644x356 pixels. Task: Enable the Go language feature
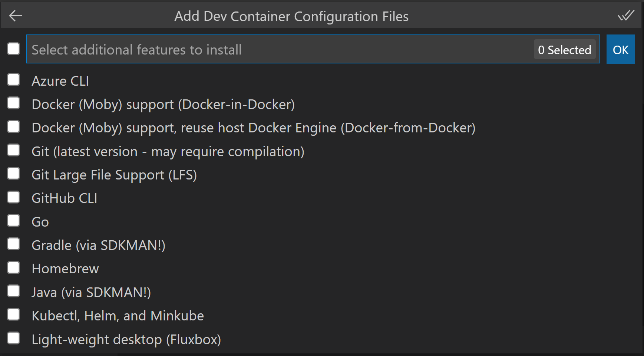(13, 220)
